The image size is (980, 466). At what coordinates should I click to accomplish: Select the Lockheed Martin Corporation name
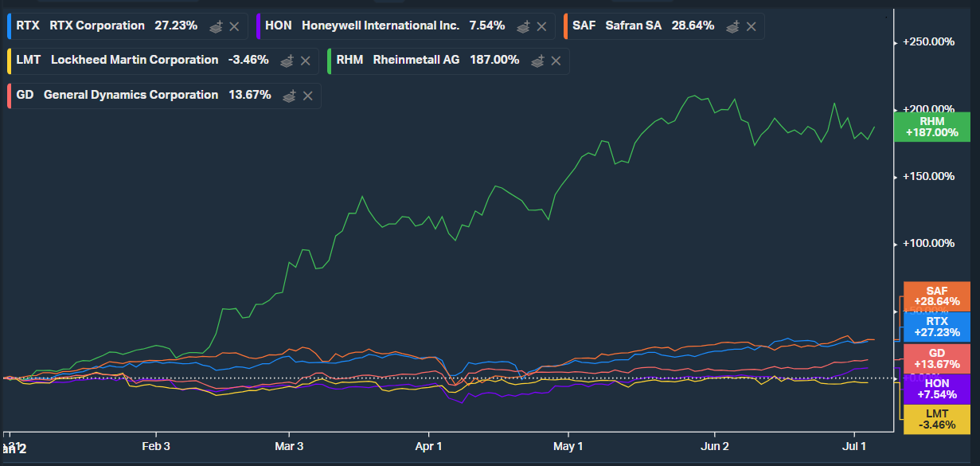coord(134,60)
